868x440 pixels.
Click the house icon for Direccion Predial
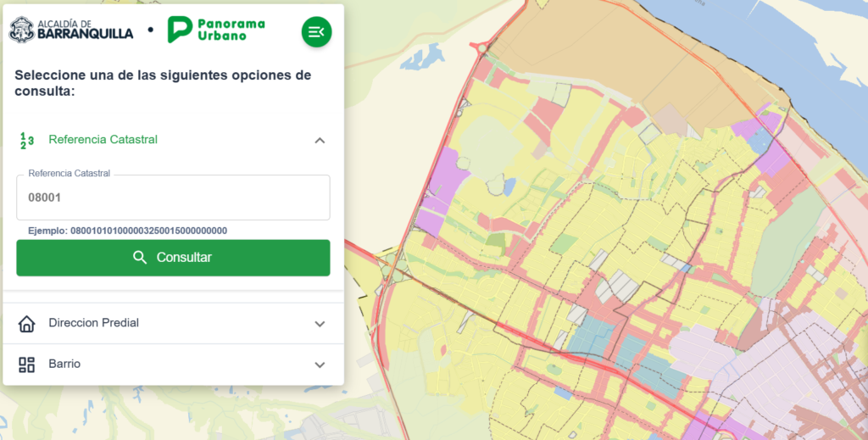(27, 324)
